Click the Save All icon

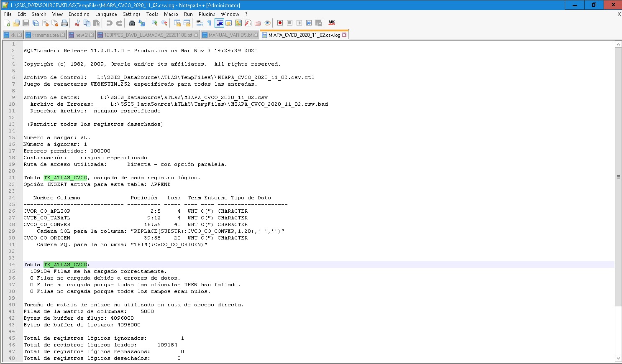click(36, 23)
